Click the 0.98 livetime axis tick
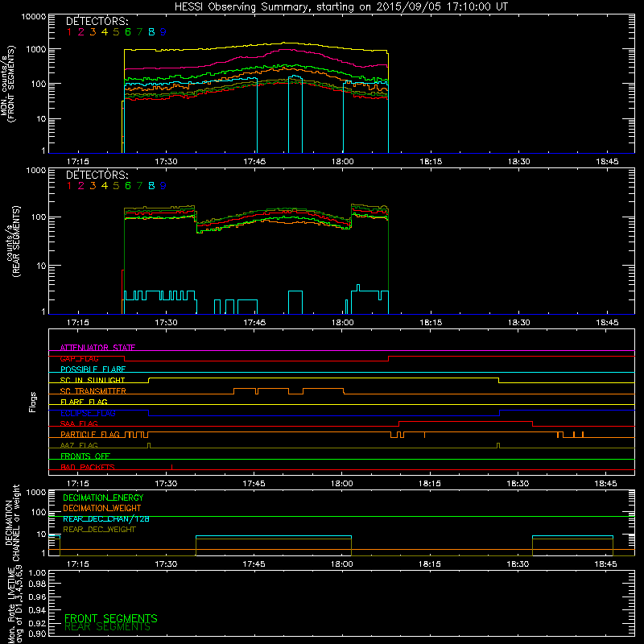 [x=37, y=584]
